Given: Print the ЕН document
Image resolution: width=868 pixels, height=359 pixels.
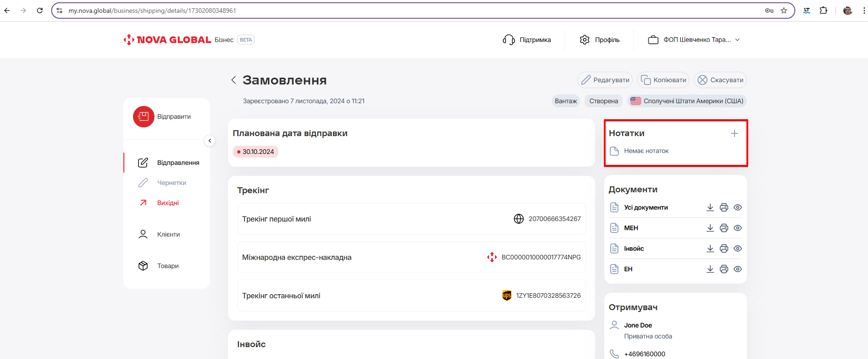Looking at the screenshot, I should pyautogui.click(x=724, y=269).
